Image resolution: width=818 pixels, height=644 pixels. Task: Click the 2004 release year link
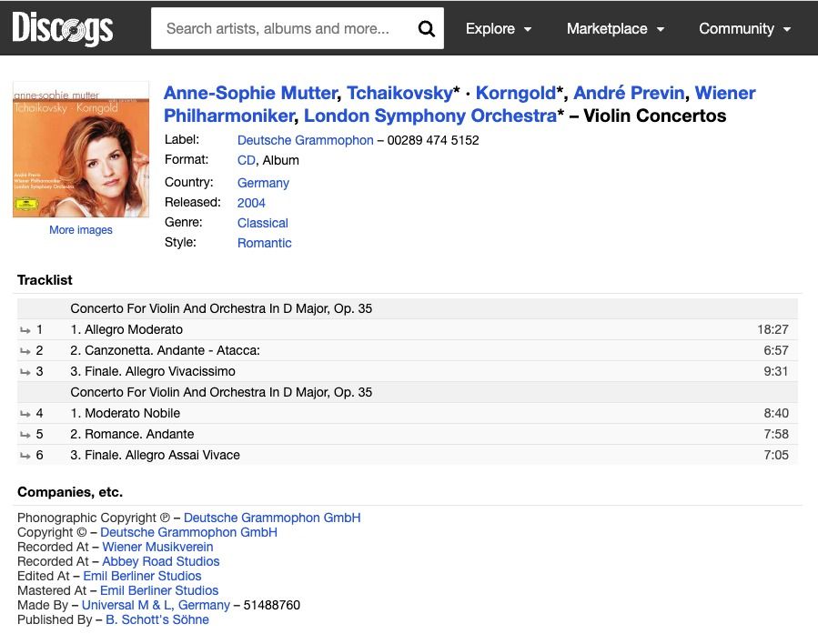point(251,203)
